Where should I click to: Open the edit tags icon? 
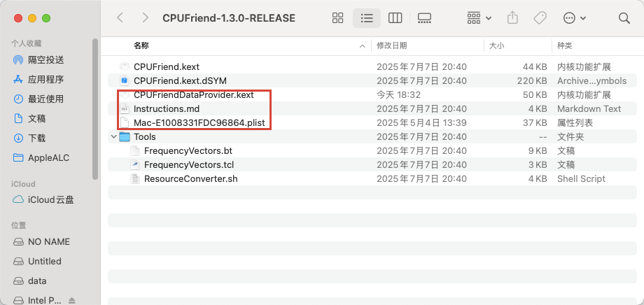pyautogui.click(x=540, y=17)
